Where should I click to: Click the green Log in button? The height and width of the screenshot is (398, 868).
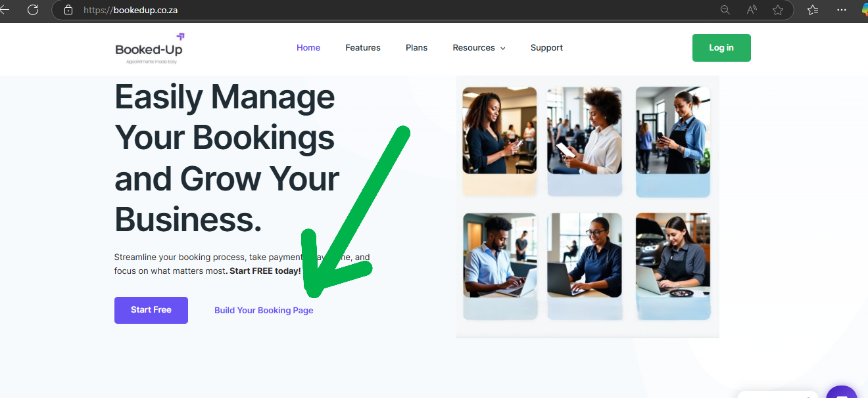[721, 48]
